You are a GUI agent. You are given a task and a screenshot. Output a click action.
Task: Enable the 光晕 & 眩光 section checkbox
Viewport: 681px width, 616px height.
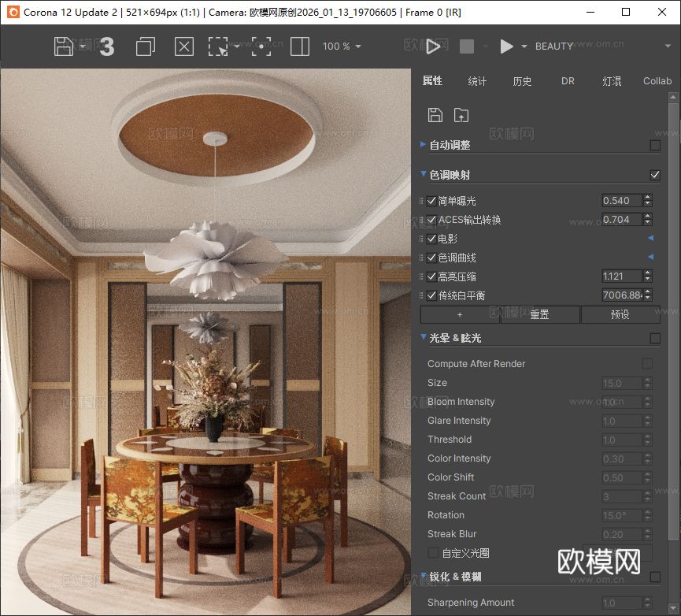[x=654, y=337]
